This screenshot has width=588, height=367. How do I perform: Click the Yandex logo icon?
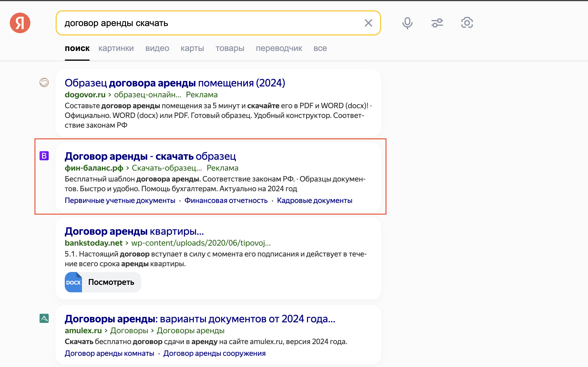(x=20, y=23)
